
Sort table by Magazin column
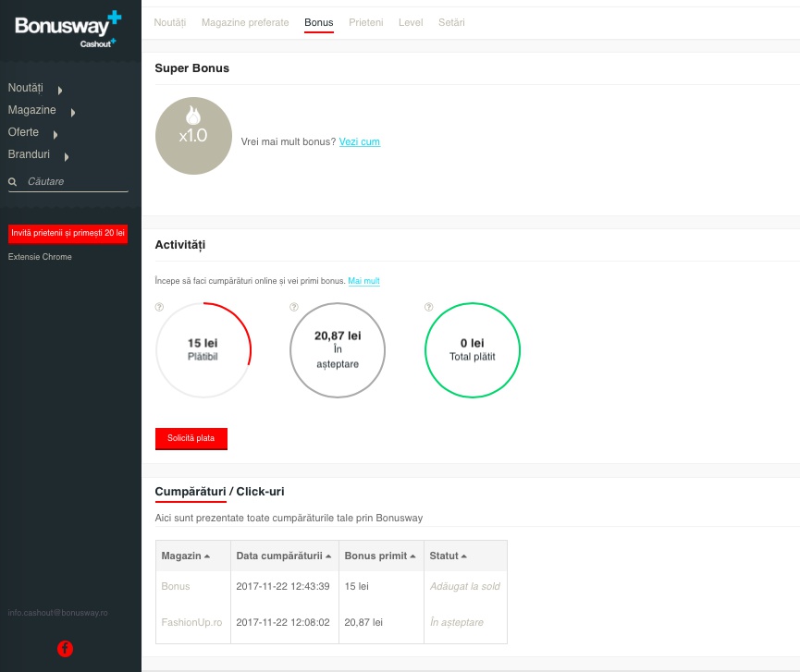pyautogui.click(x=185, y=556)
